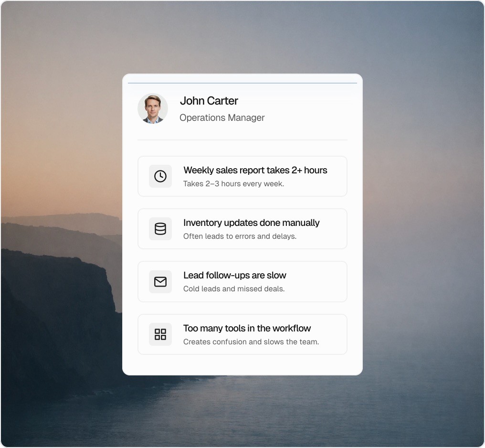Click 'Takes 2–3 hours every week.' text
The image size is (485, 448).
pyautogui.click(x=233, y=184)
